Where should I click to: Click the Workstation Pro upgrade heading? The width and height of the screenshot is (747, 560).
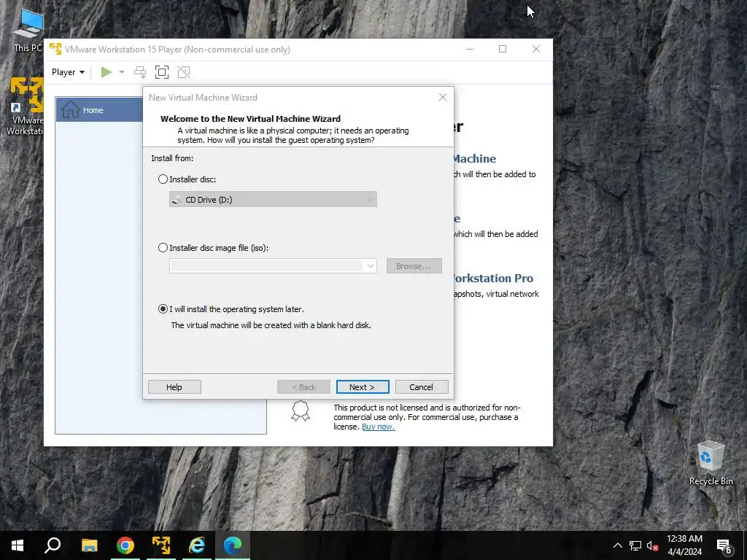coord(494,278)
